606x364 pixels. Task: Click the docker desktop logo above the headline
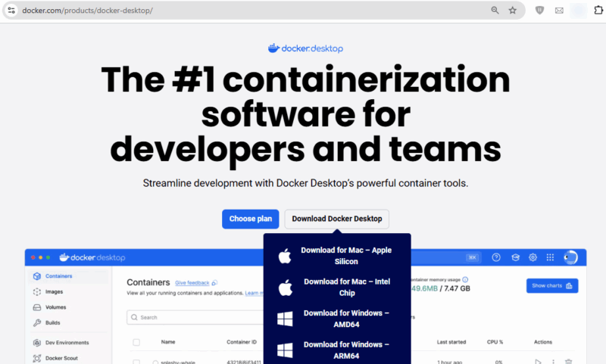click(x=306, y=48)
